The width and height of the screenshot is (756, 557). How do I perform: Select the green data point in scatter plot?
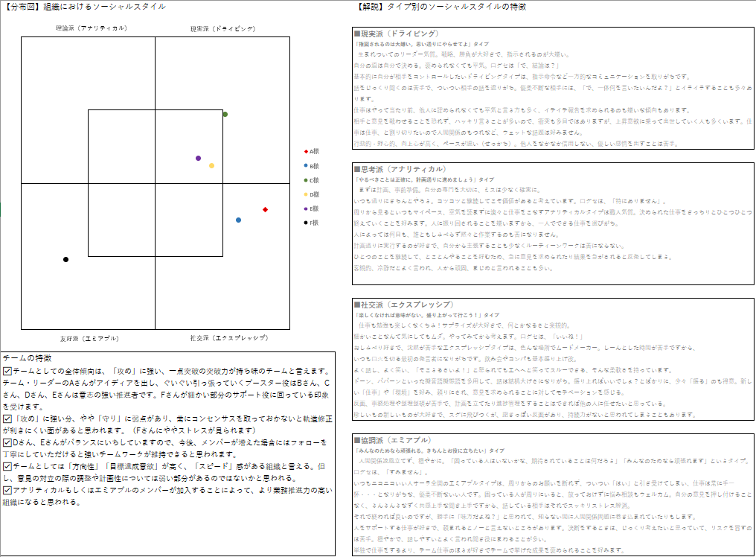tap(225, 114)
